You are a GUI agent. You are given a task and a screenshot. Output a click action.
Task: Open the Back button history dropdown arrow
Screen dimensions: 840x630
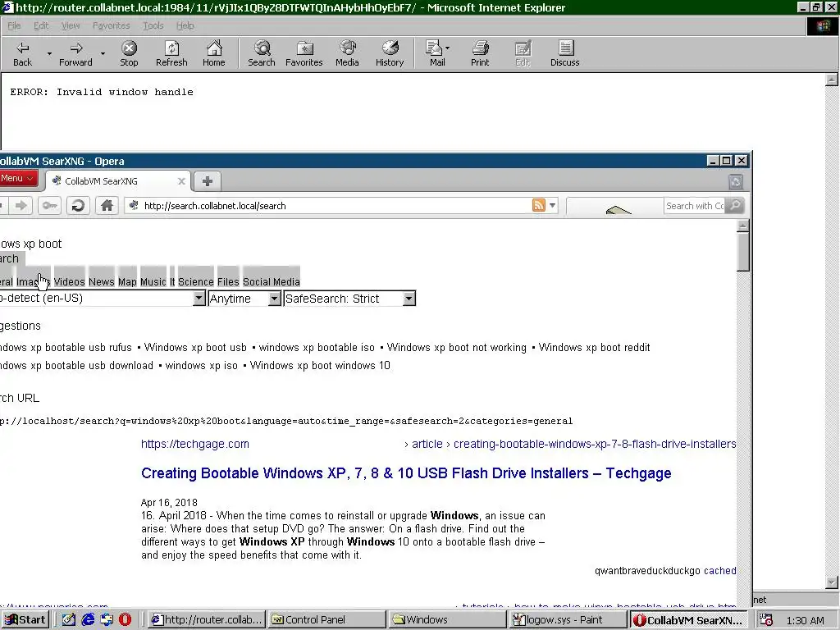coord(49,53)
